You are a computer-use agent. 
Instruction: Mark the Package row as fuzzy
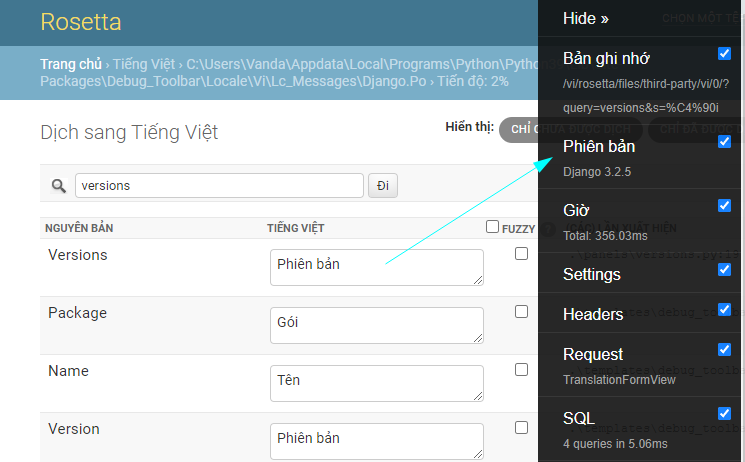(521, 312)
